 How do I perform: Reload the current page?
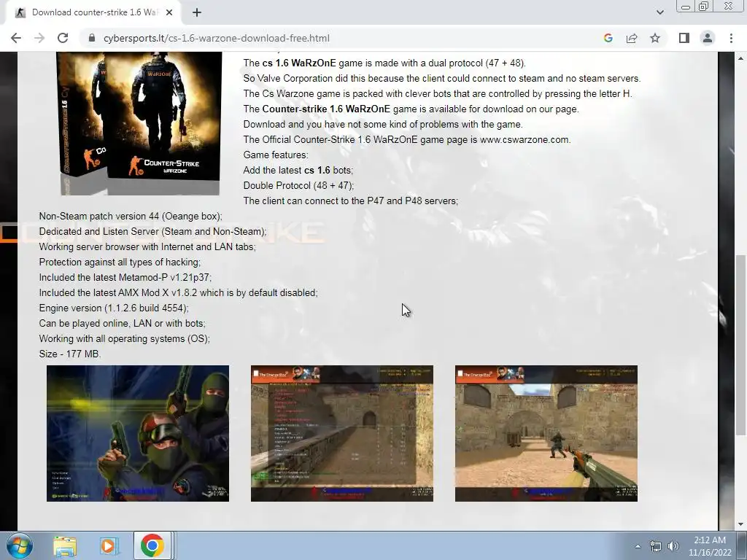coord(63,38)
